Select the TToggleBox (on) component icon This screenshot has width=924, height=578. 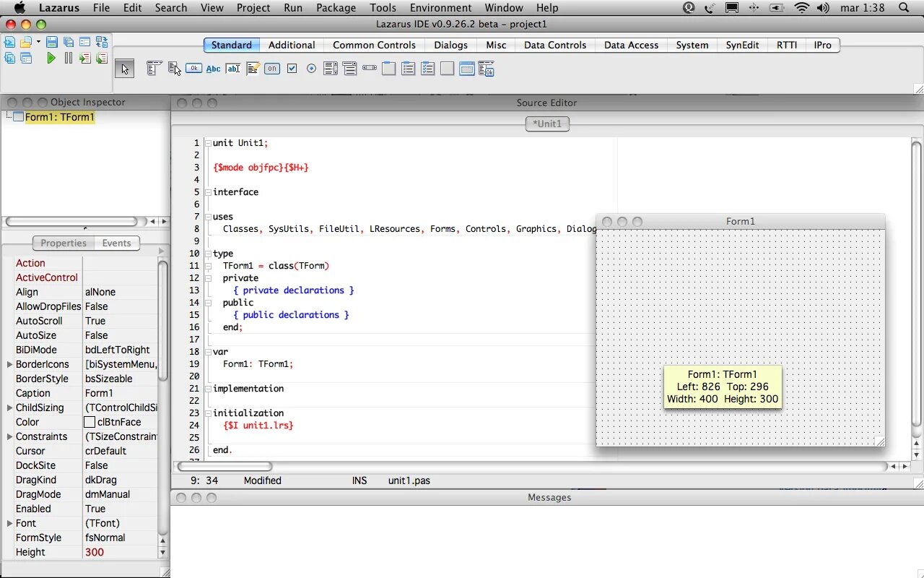(x=272, y=69)
